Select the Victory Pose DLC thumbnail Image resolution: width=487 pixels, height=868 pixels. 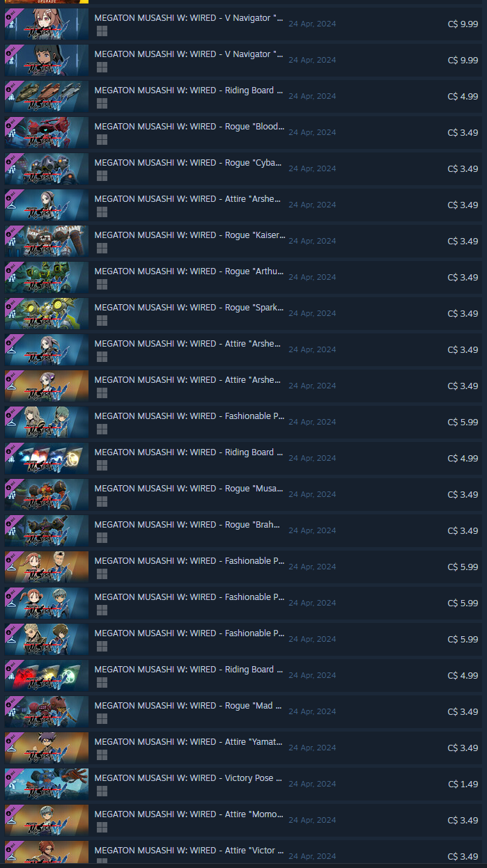(47, 784)
